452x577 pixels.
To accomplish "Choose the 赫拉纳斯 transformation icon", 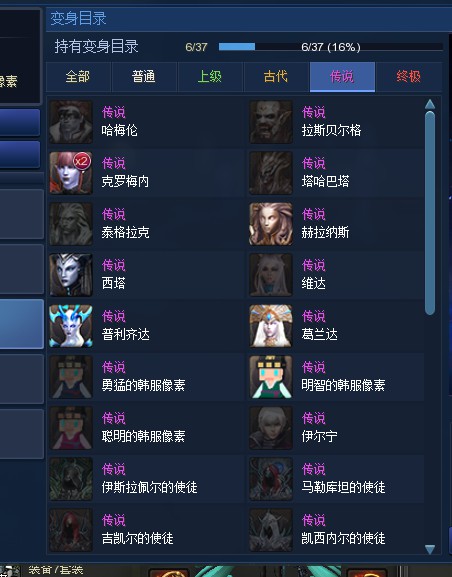I will pyautogui.click(x=271, y=224).
